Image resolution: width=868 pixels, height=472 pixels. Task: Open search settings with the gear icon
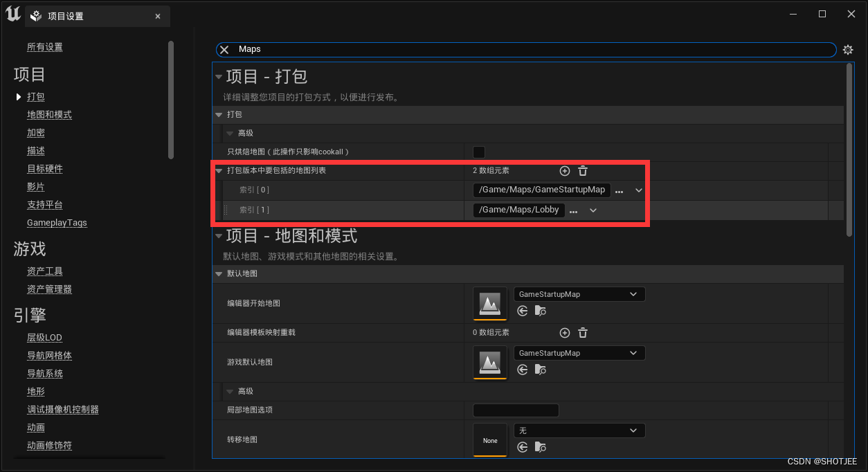848,49
